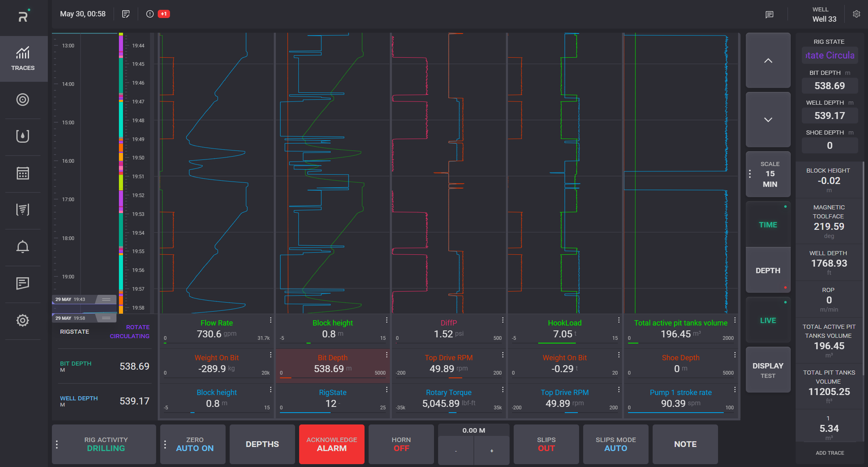This screenshot has width=868, height=467.
Task: Open Flow Rate trace options menu
Action: 271,320
